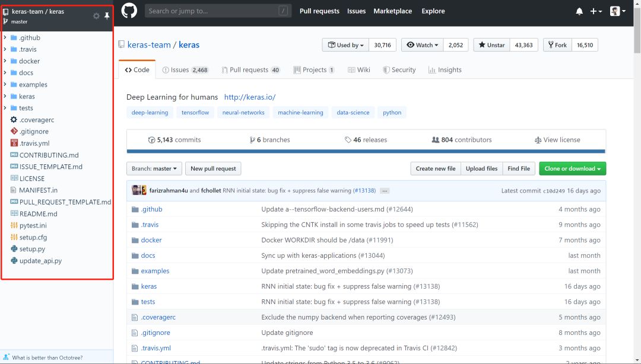Image resolution: width=641 pixels, height=364 pixels.
Task: Click the pytest.ini config icon in sidebar
Action: (14, 225)
